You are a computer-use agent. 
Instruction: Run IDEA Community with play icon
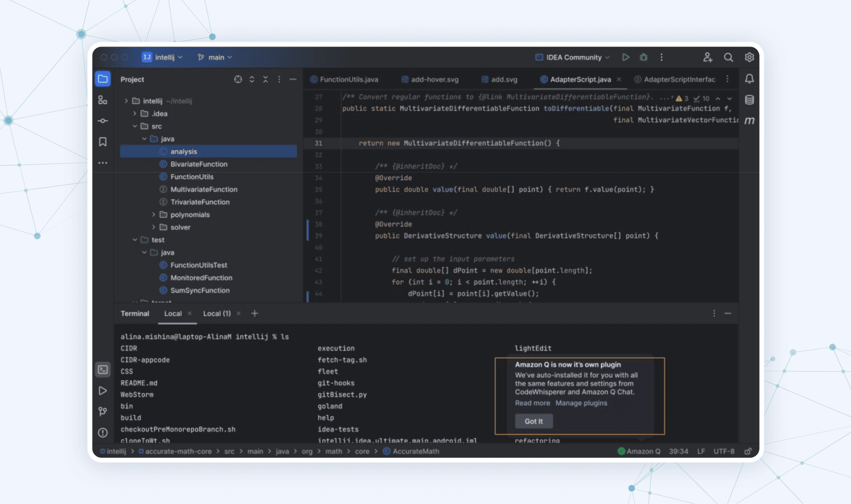coord(625,57)
